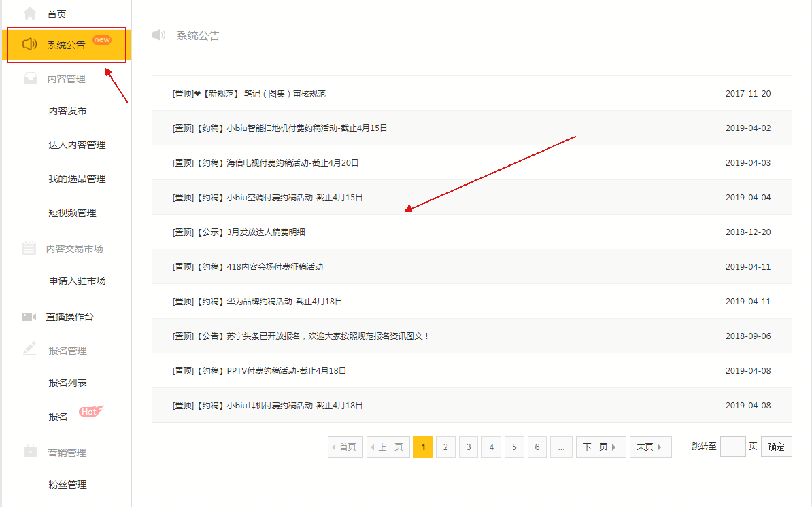Click 下一页 to go to next page
Viewport: 812px width, 507px height.
click(x=600, y=447)
